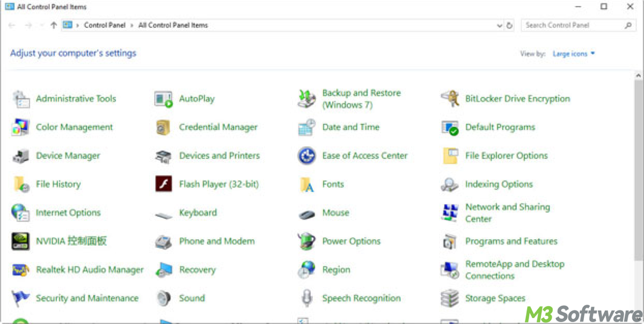Open NVIDIA control panel icon
This screenshot has width=644, height=324.
pyautogui.click(x=20, y=241)
